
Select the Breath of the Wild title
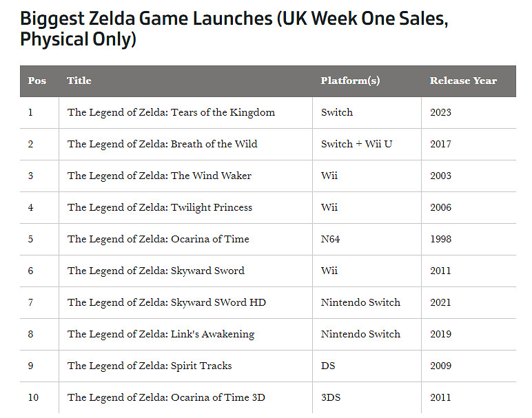(162, 144)
